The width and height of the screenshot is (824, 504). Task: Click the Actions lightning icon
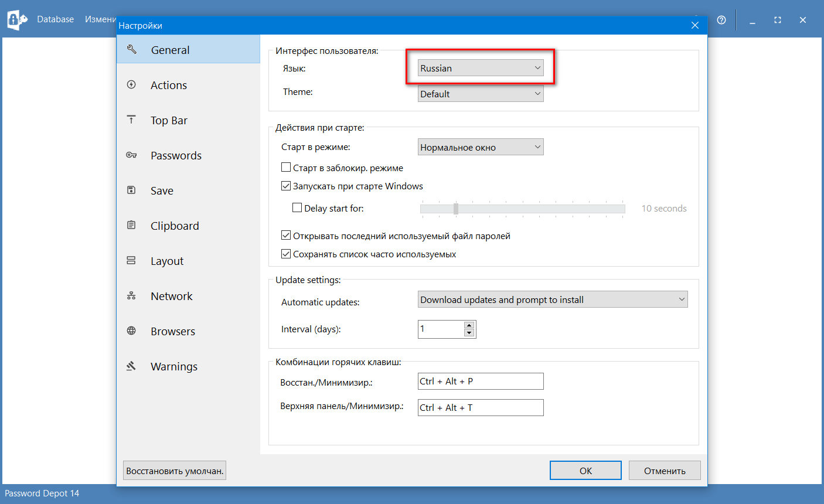[131, 85]
